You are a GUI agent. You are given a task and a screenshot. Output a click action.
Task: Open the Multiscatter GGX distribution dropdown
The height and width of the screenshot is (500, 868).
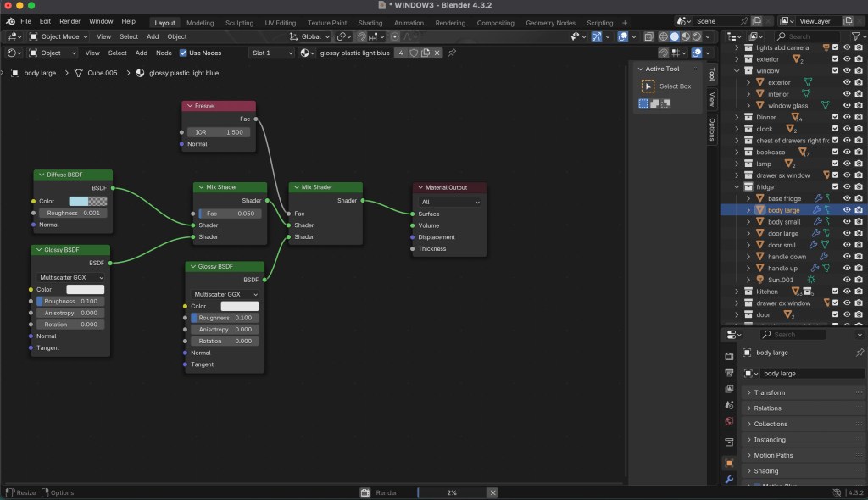coord(70,277)
